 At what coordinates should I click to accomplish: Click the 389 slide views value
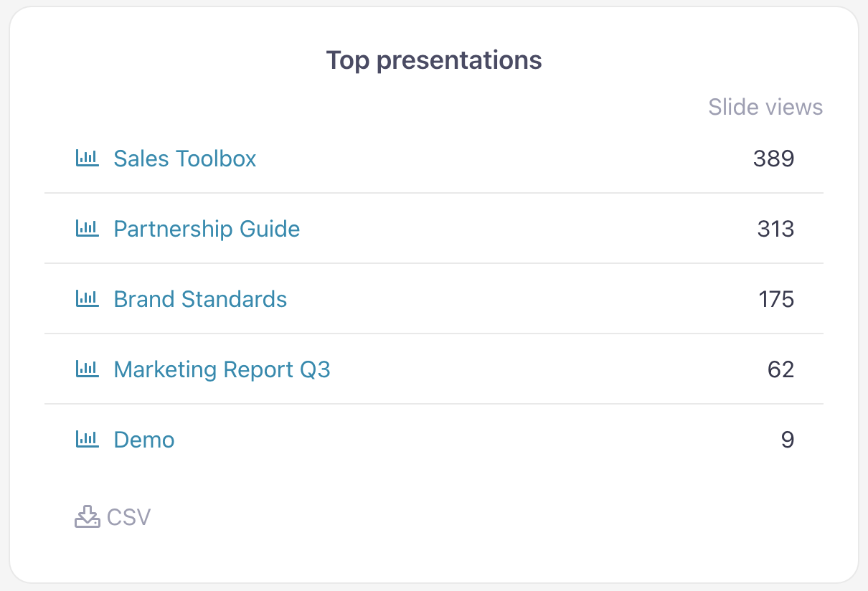(x=773, y=159)
